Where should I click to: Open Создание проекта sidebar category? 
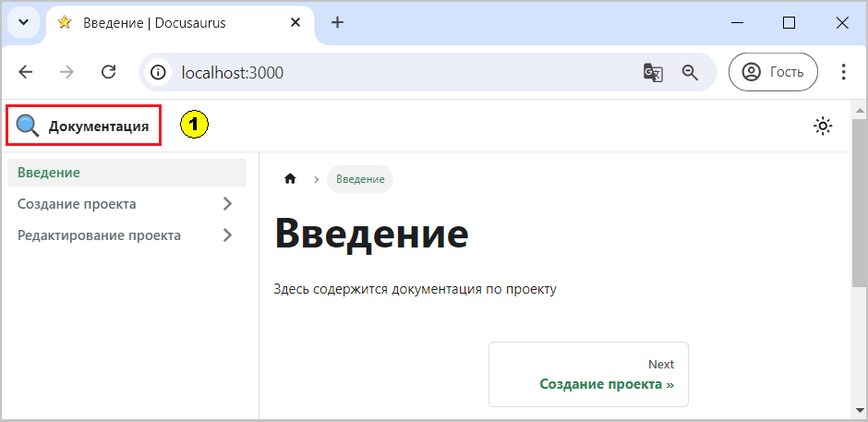pos(77,204)
